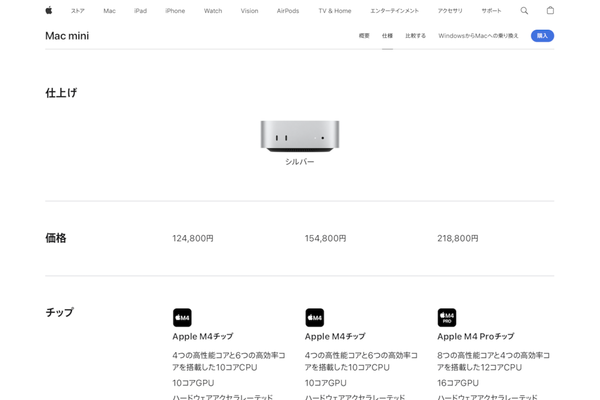Open WindowsからMacへの乗り換え link
The height and width of the screenshot is (400, 600).
click(x=478, y=36)
